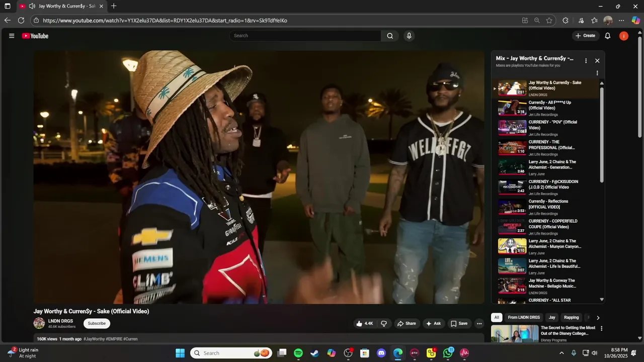The height and width of the screenshot is (362, 644).
Task: Click the Create button
Action: pos(586,36)
